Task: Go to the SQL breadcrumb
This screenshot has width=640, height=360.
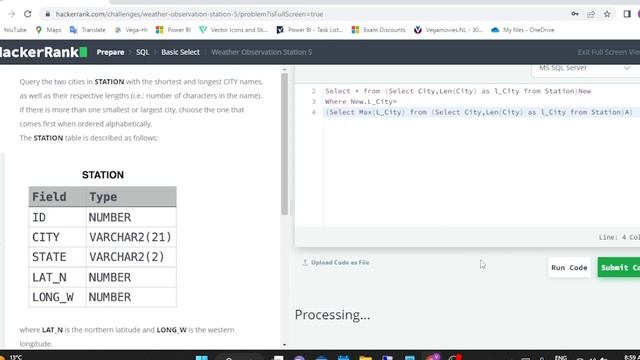Action: [x=142, y=52]
